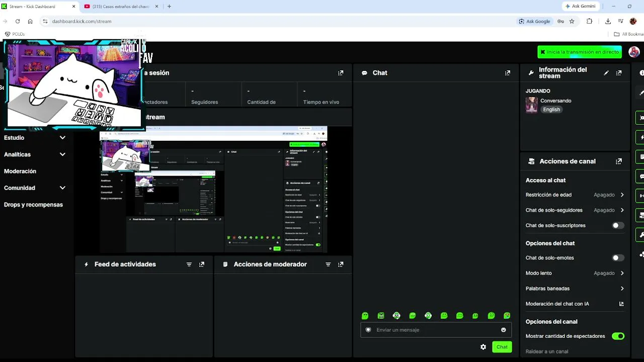The image size is (644, 362).
Task: Click Ask Google in address bar
Action: coord(534,21)
